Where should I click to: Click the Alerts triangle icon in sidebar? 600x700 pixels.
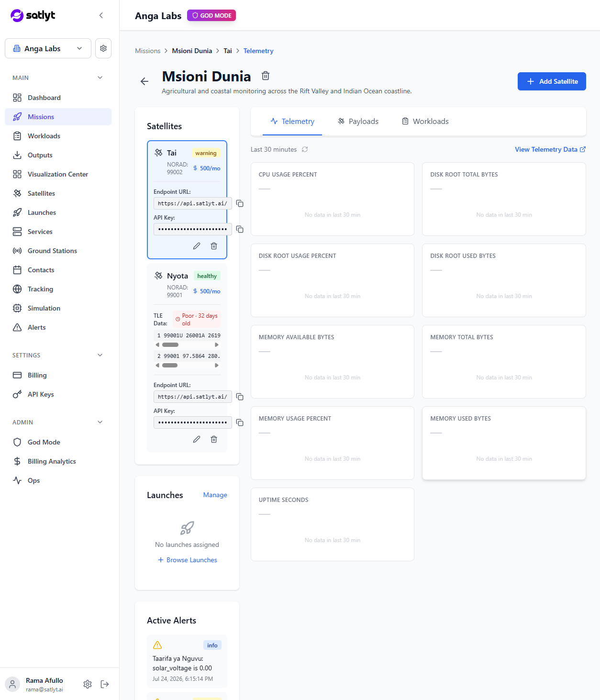[17, 327]
